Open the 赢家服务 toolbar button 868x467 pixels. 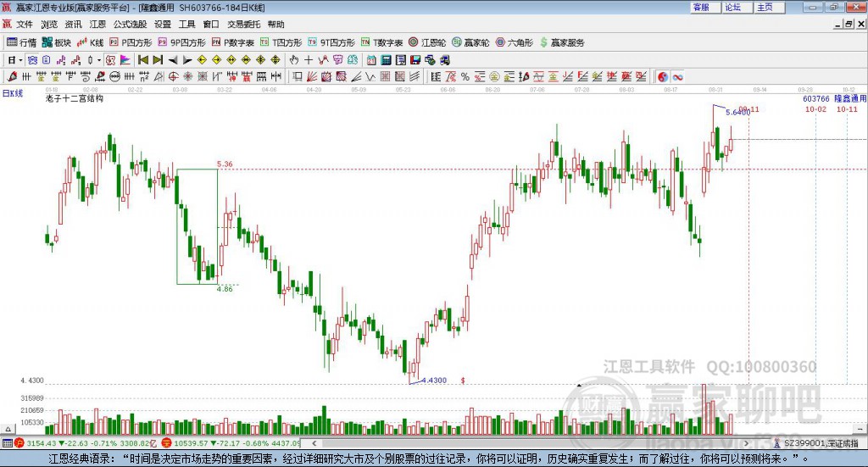click(x=562, y=42)
